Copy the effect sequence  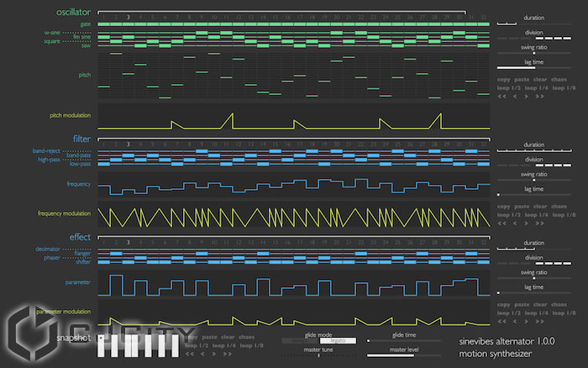point(504,305)
